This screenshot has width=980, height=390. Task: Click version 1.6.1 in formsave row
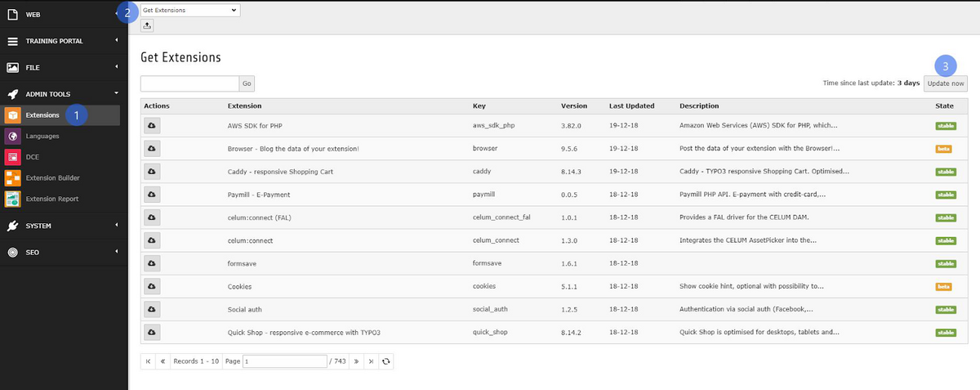click(x=568, y=264)
